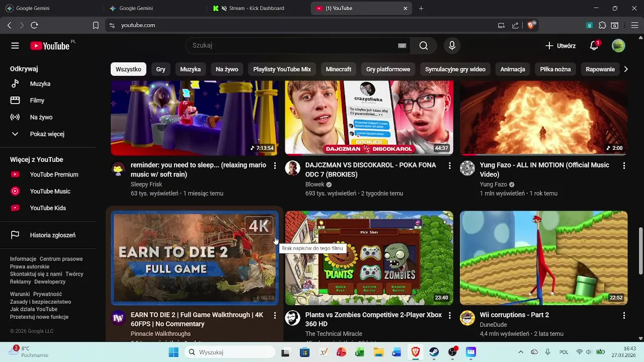Image resolution: width=644 pixels, height=362 pixels.
Task: Show hidden system tray icons
Action: pyautogui.click(x=521, y=352)
